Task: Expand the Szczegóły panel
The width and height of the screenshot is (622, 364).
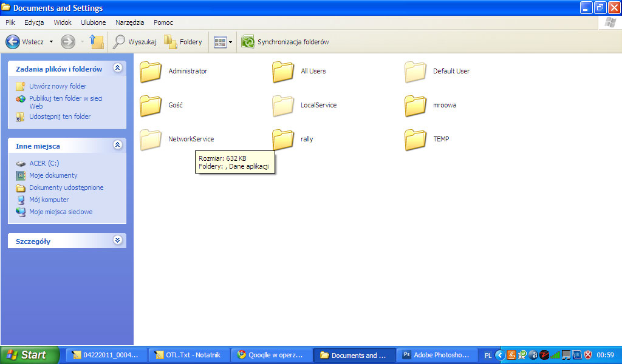Action: tap(117, 240)
